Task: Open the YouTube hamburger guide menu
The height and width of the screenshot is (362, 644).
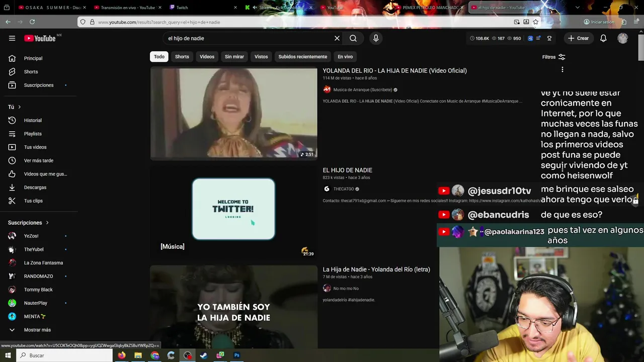Action: (x=12, y=38)
